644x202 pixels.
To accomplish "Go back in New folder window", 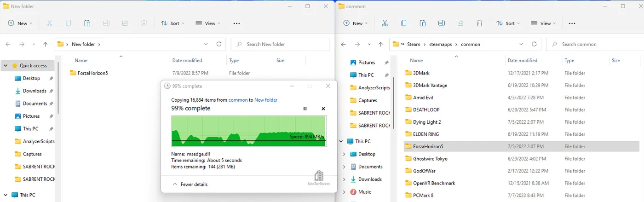I will point(8,44).
